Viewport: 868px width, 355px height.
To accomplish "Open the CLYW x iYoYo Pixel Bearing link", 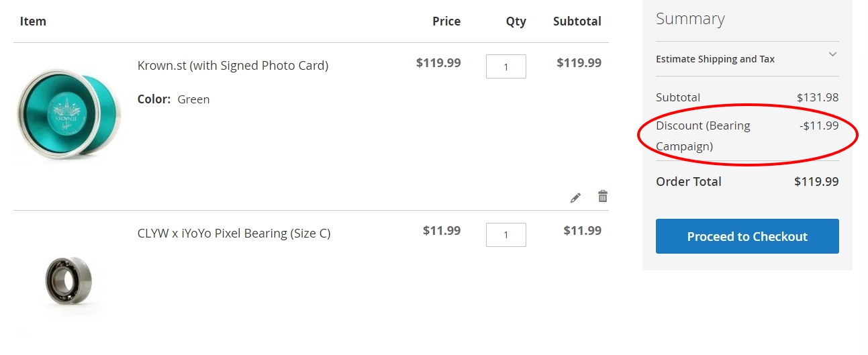I will click(234, 234).
